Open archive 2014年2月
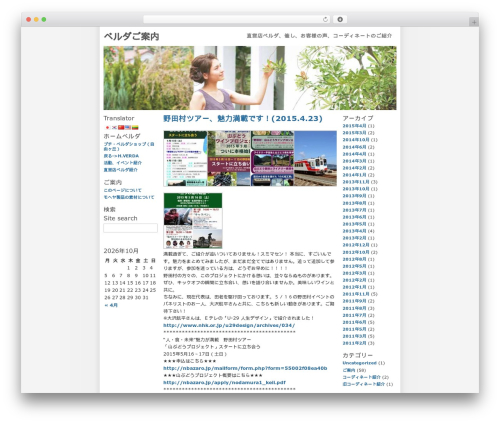The height and width of the screenshot is (423, 500). [x=354, y=168]
